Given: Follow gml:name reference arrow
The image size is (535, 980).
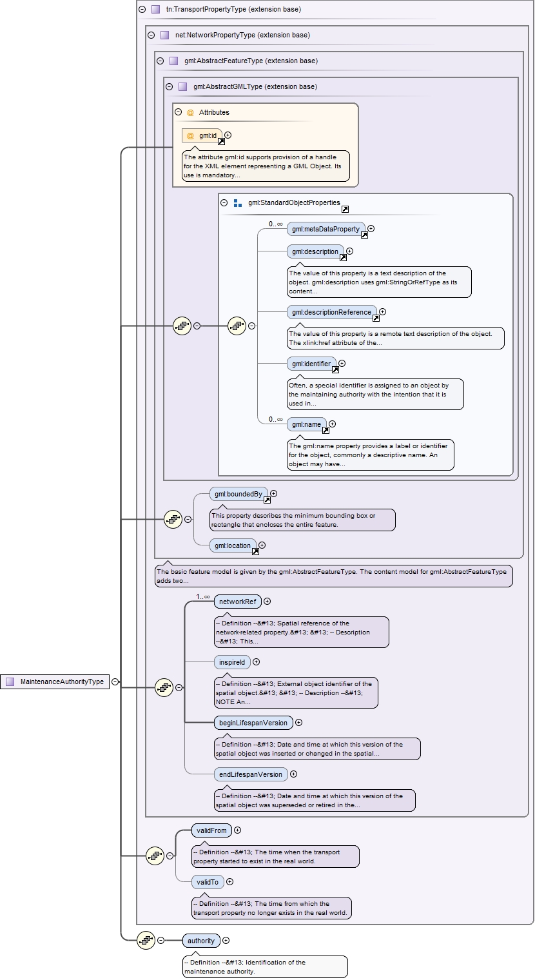Looking at the screenshot, I should coord(326,431).
